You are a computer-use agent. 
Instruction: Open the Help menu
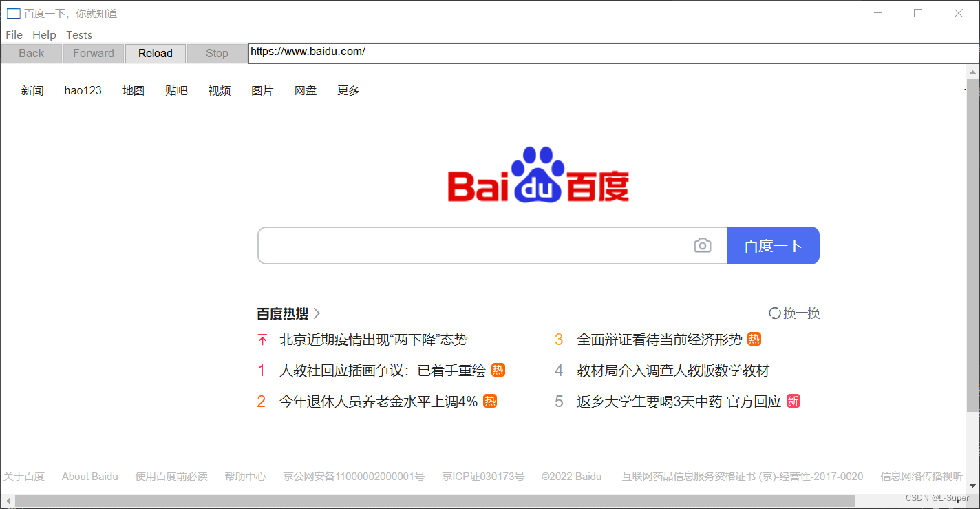[44, 34]
